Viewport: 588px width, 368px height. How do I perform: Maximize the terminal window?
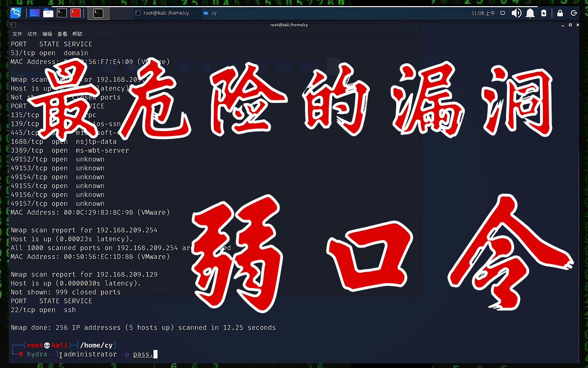(570, 25)
